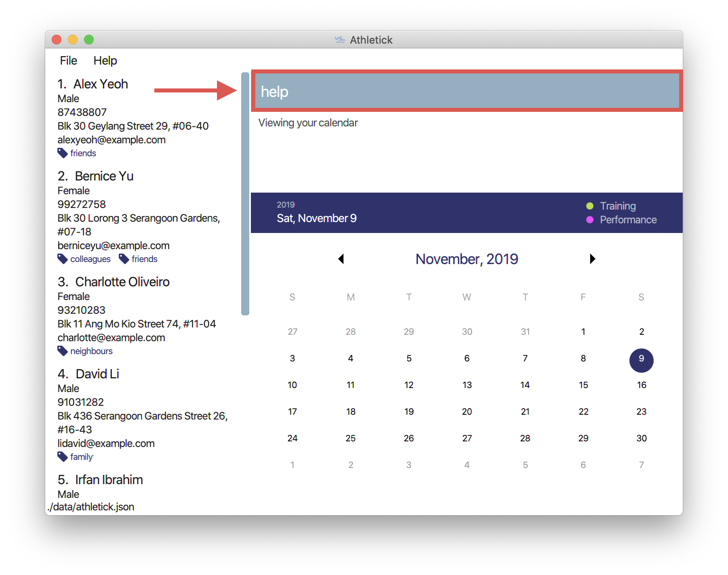Click the magenta Performance legend dot
This screenshot has height=575, width=728.
(x=590, y=220)
